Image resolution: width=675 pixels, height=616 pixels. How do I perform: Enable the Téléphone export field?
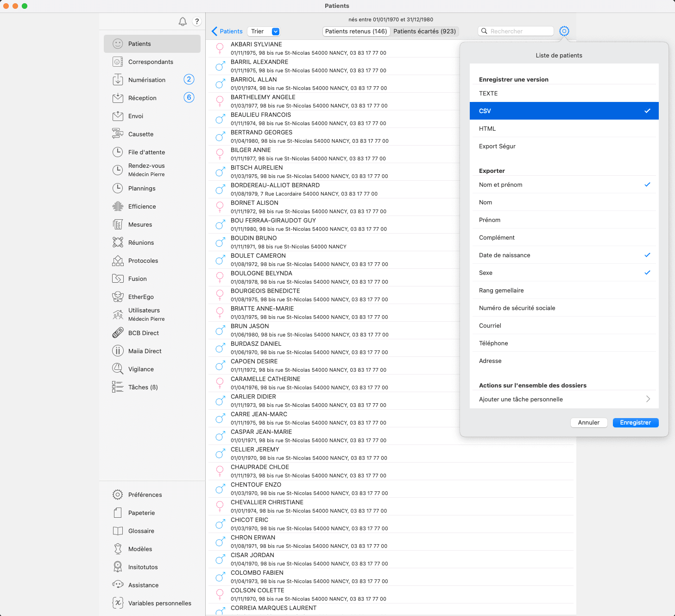pyautogui.click(x=564, y=343)
